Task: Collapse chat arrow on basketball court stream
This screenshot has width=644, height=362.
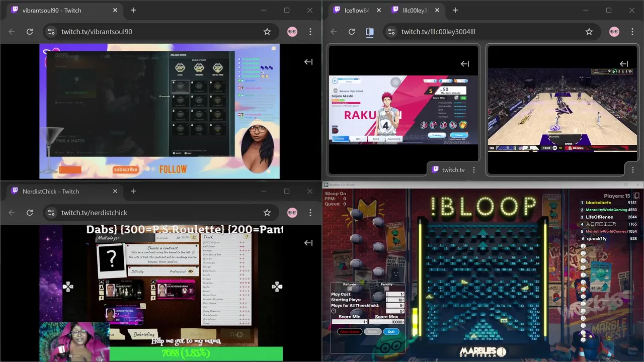Action: [624, 64]
